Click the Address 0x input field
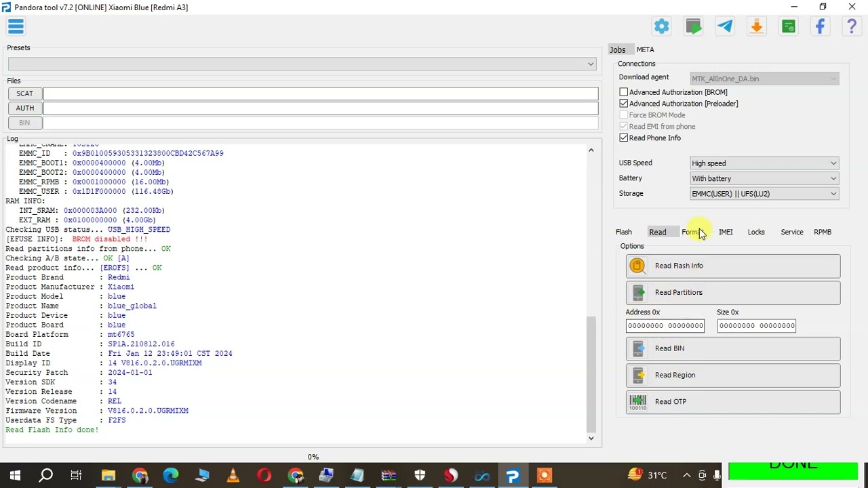The height and width of the screenshot is (488, 868). [x=665, y=326]
